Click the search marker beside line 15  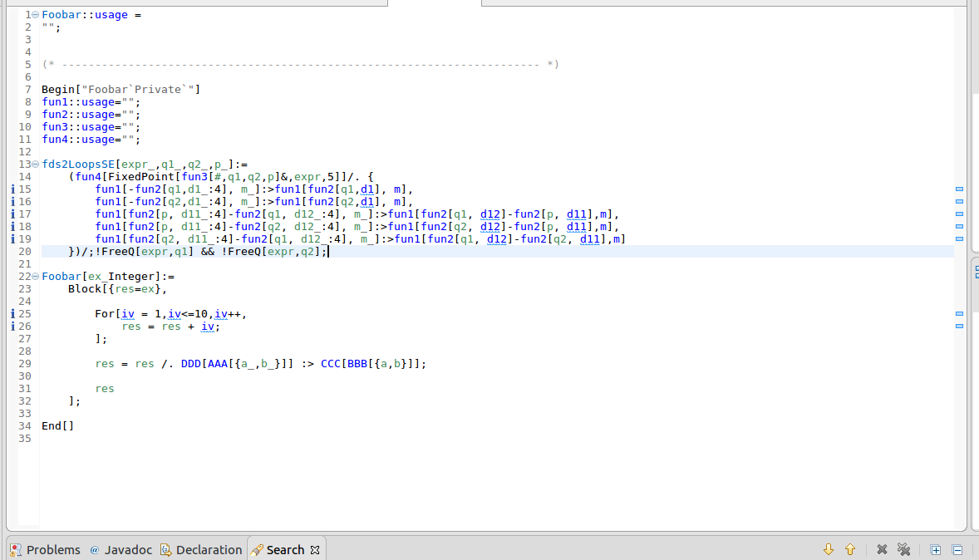coord(11,189)
